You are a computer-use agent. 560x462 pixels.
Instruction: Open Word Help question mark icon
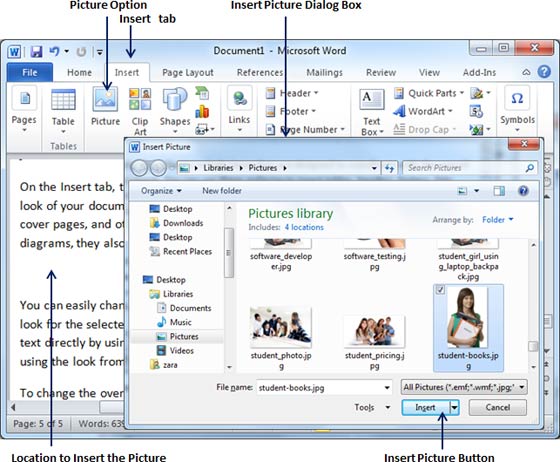[x=544, y=72]
